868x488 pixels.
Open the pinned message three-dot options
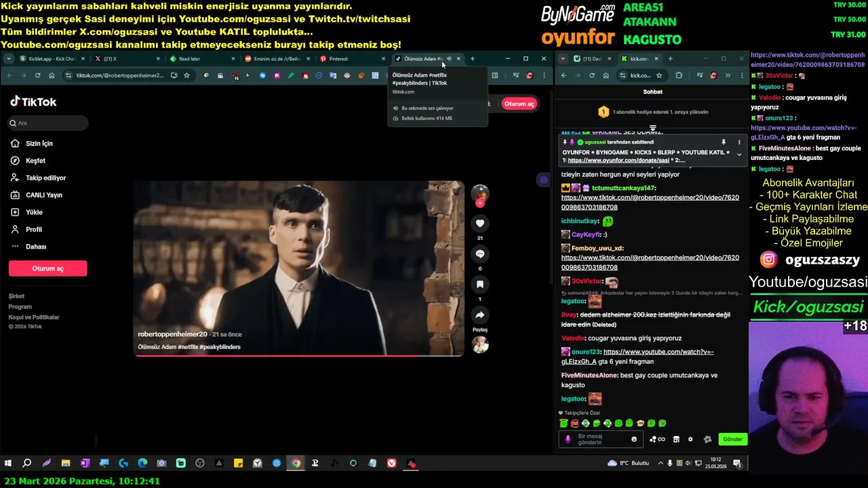click(x=739, y=142)
